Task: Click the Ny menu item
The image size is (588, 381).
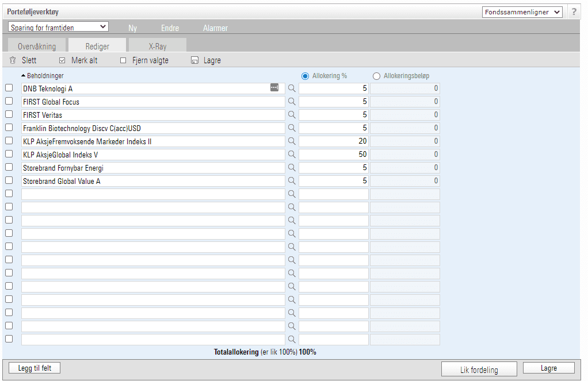Action: 133,28
